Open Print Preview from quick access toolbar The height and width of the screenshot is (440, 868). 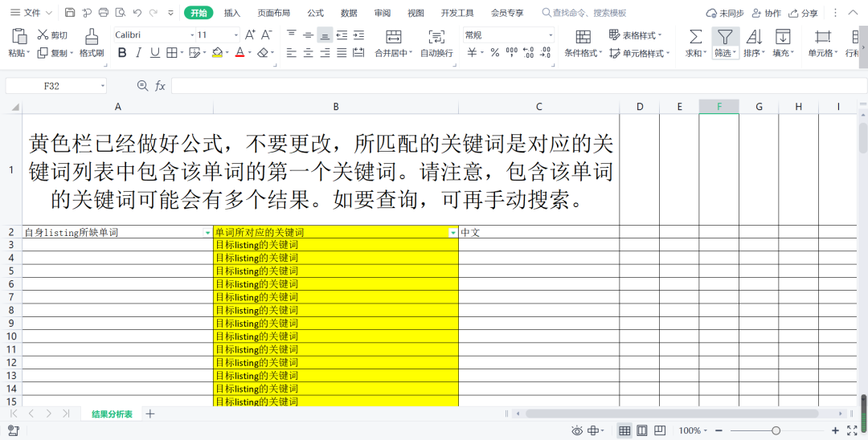[120, 13]
